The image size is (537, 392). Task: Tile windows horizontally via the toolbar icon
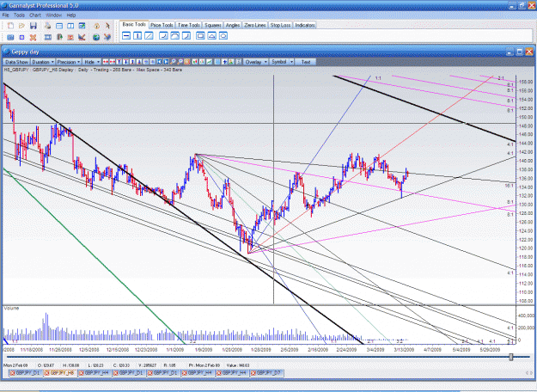pyautogui.click(x=59, y=26)
